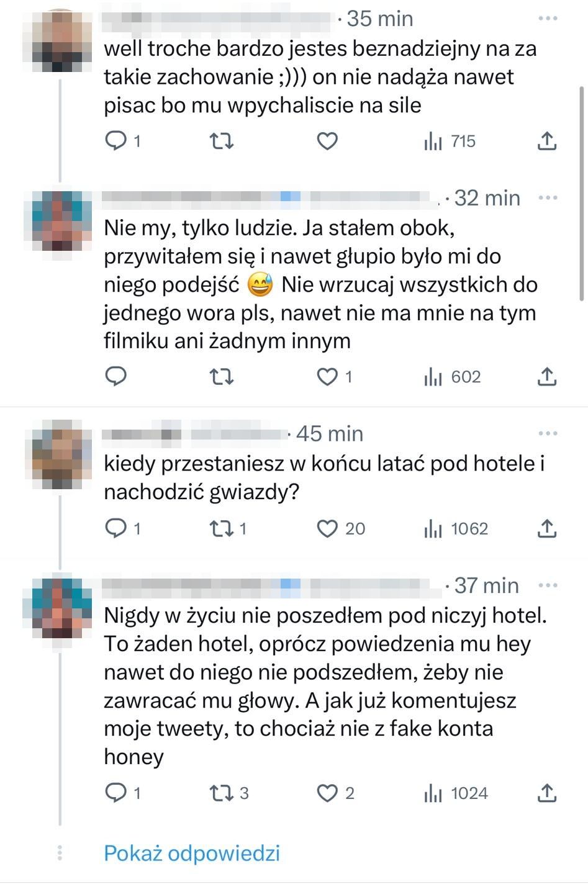Image resolution: width=588 pixels, height=889 pixels.
Task: Open the three-dot menu on the 35 min tweet
Action: point(547,19)
